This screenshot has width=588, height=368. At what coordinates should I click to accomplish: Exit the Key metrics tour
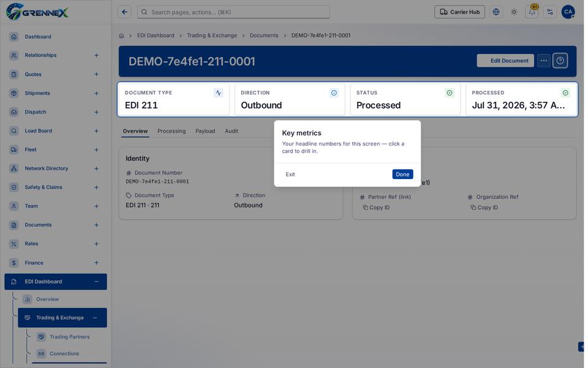290,174
